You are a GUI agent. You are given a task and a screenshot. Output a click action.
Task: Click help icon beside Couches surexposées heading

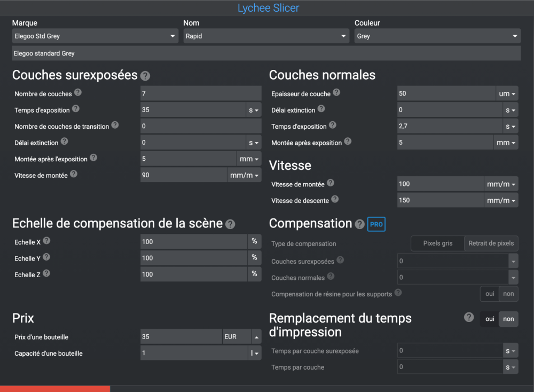[x=145, y=76]
